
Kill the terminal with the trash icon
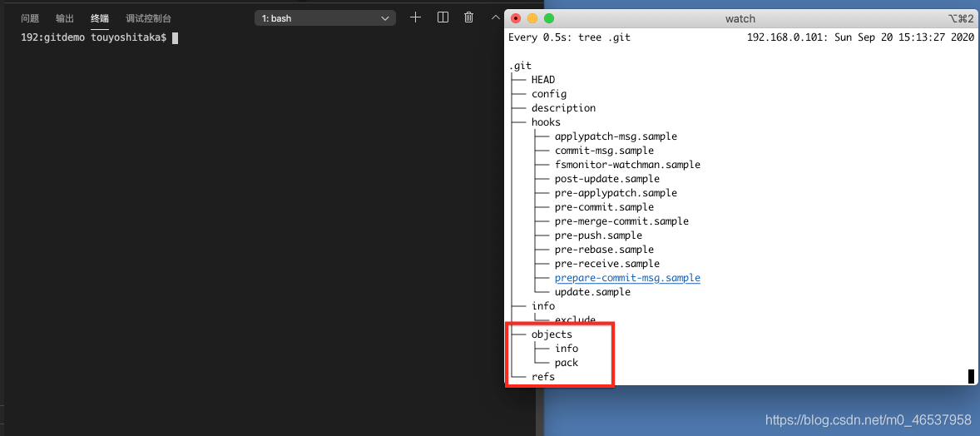(468, 17)
